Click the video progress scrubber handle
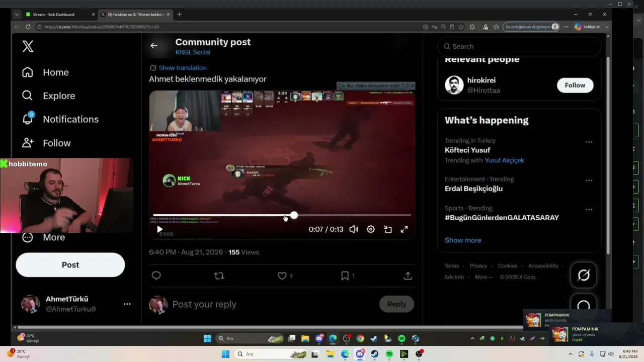 [294, 215]
